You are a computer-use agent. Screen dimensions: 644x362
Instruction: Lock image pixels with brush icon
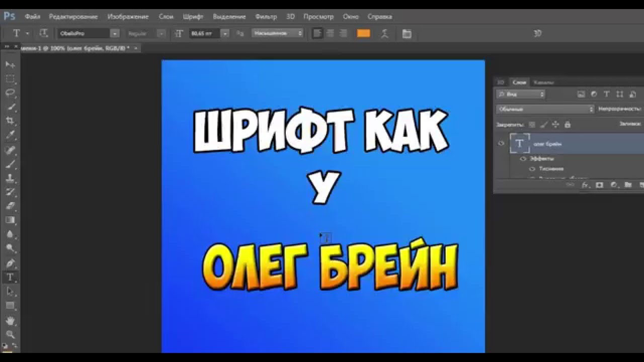click(544, 124)
